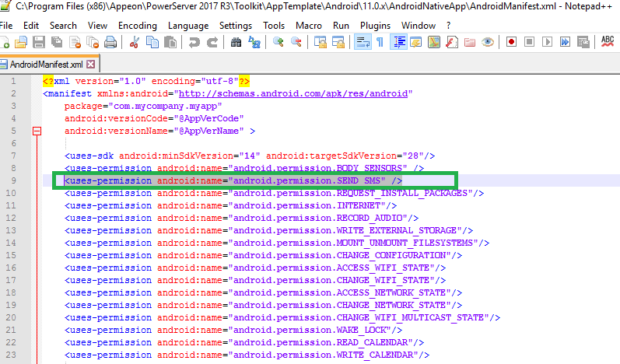
Task: Open the Language menu
Action: click(x=188, y=26)
